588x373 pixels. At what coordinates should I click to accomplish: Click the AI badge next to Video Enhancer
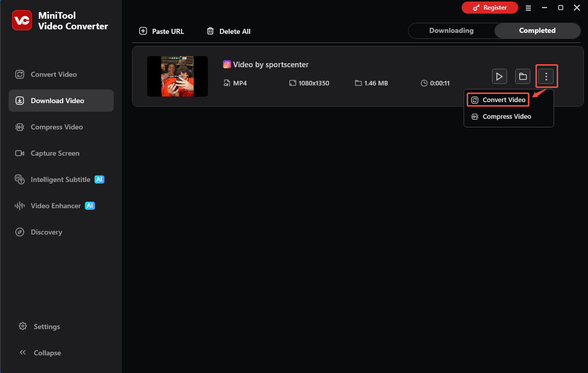click(x=90, y=205)
